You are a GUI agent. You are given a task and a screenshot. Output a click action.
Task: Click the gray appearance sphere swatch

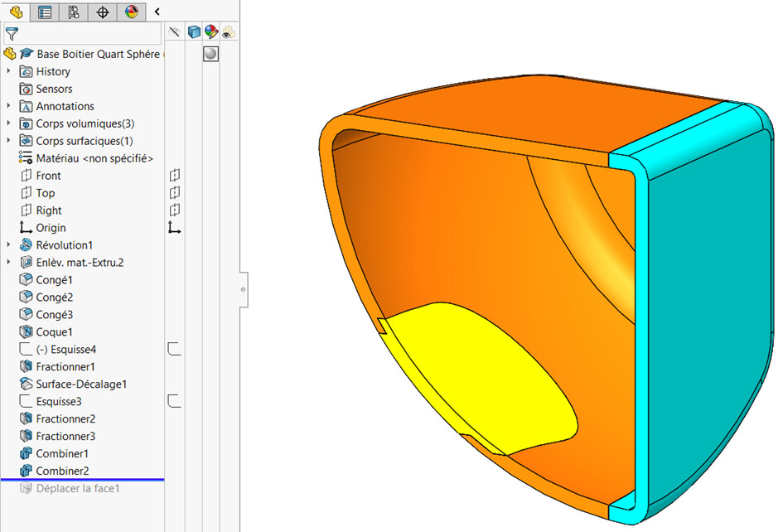pyautogui.click(x=211, y=54)
